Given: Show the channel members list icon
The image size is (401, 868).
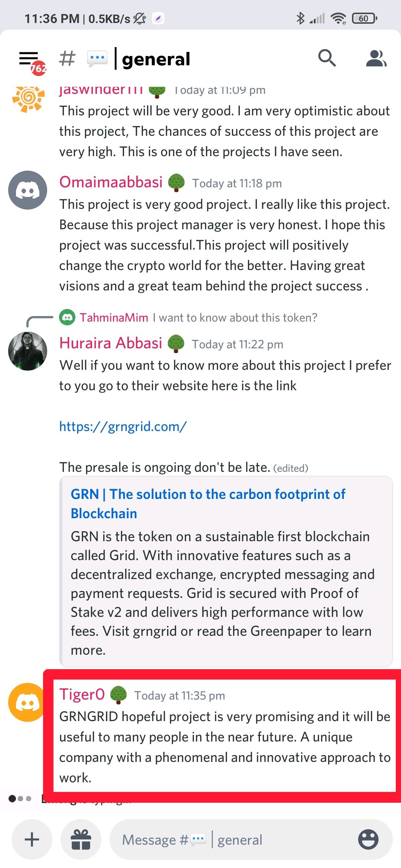Looking at the screenshot, I should click(x=376, y=58).
